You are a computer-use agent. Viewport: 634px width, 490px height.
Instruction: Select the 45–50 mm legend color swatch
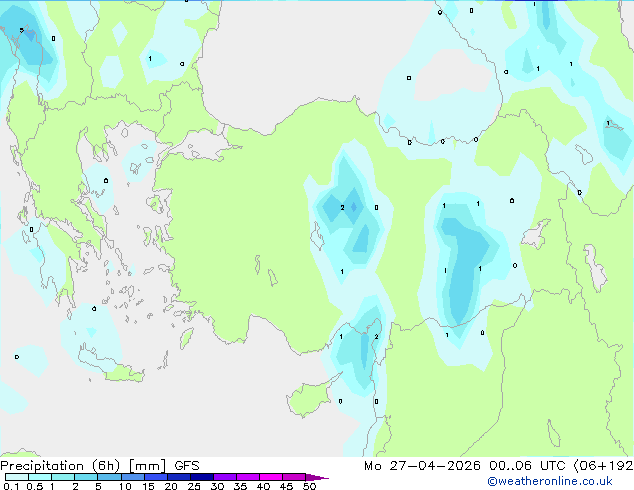coord(294,477)
